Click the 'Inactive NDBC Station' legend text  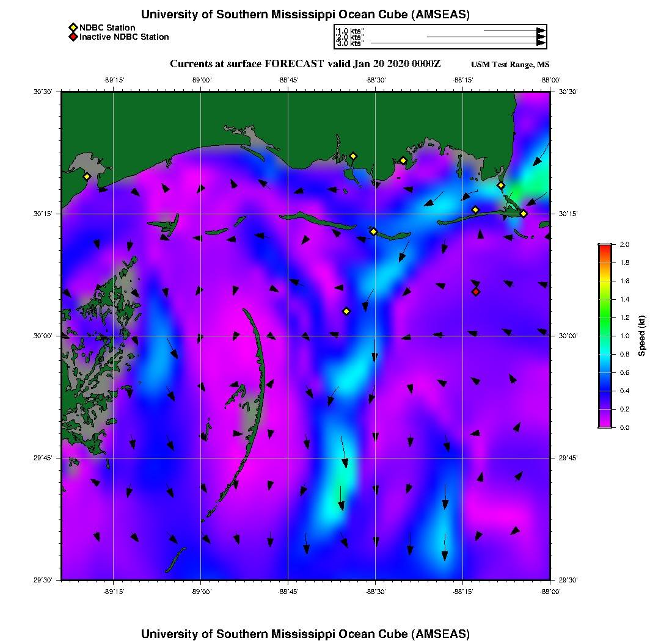click(x=124, y=37)
